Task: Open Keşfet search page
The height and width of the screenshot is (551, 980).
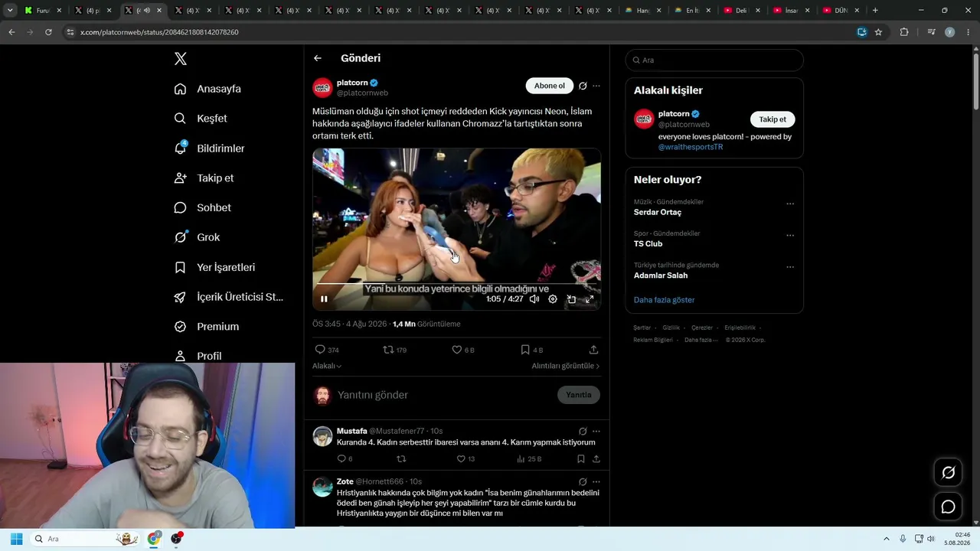Action: point(201,119)
